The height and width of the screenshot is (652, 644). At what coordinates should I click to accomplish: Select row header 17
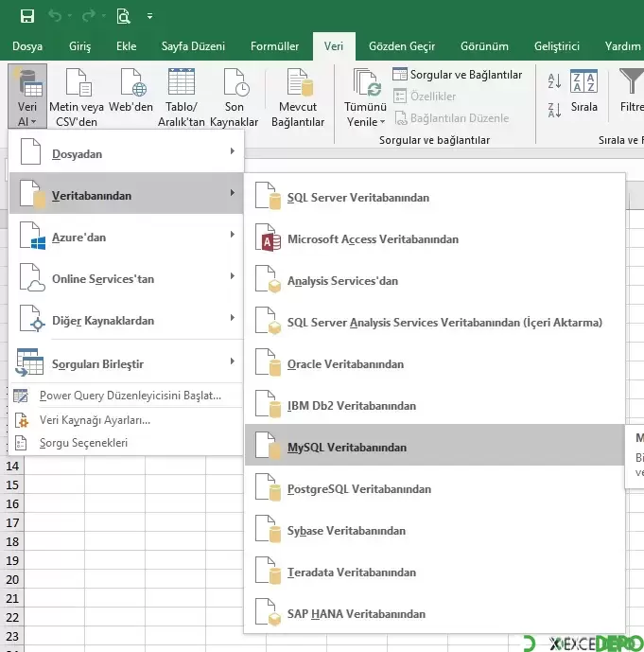[x=12, y=522]
